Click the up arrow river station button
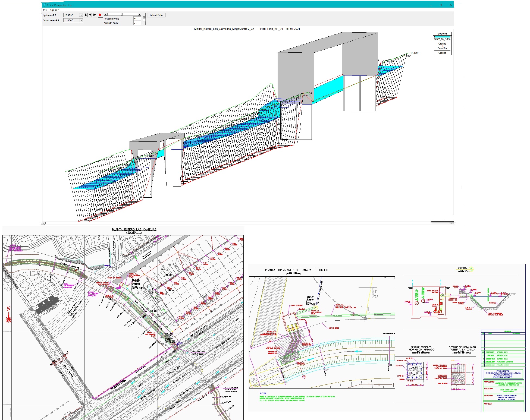Screen dimensions: 530x420 [x=90, y=15]
